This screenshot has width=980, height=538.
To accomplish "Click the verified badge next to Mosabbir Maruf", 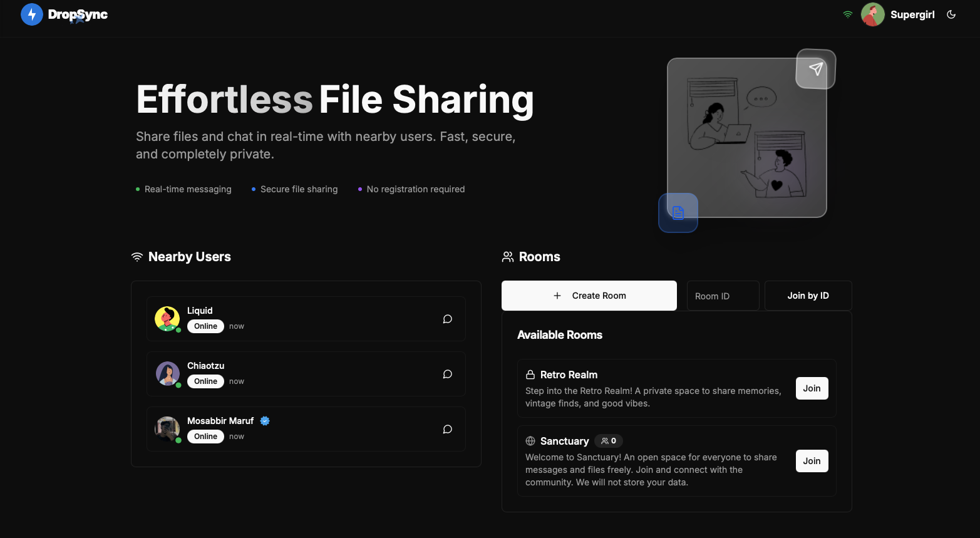I will pos(265,421).
